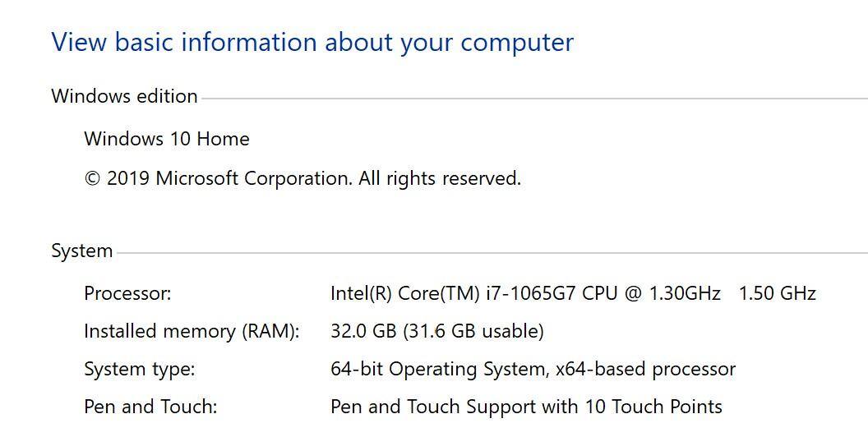Click the '64-bit Operating System' value text
The height and width of the screenshot is (437, 868).
pos(439,369)
